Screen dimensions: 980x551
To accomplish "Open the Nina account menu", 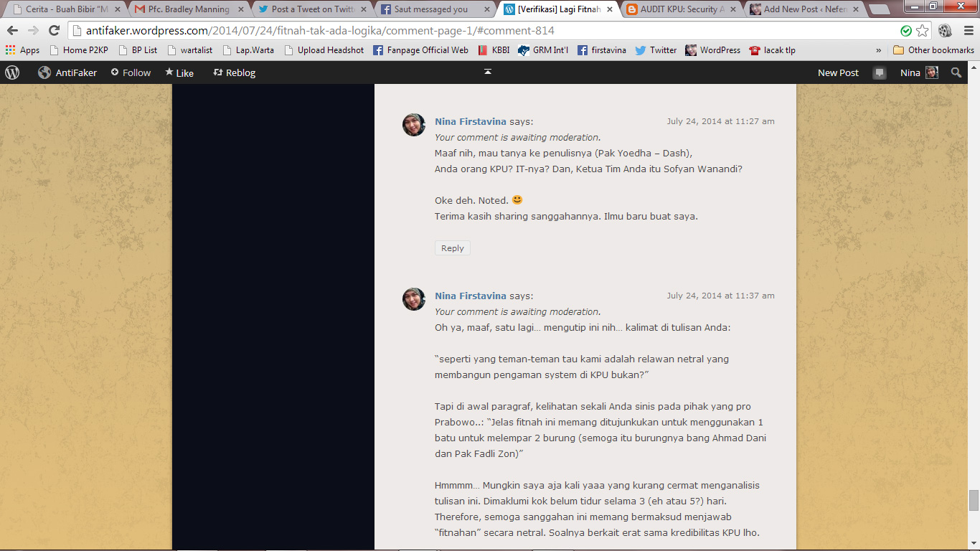I will point(919,72).
